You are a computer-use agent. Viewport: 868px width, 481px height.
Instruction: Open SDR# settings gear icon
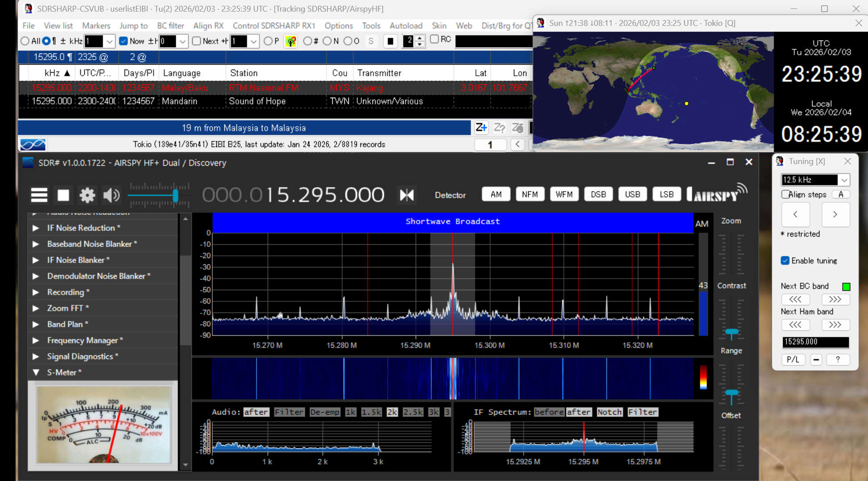coord(87,195)
